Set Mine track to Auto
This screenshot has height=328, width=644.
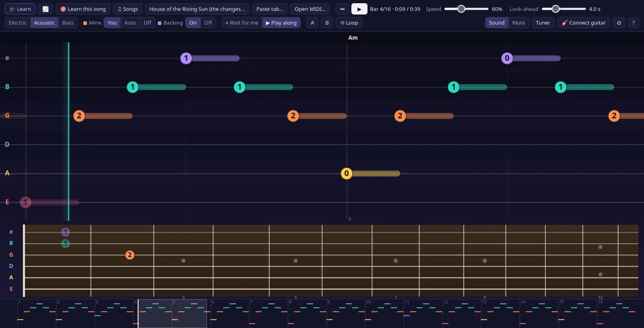[130, 23]
